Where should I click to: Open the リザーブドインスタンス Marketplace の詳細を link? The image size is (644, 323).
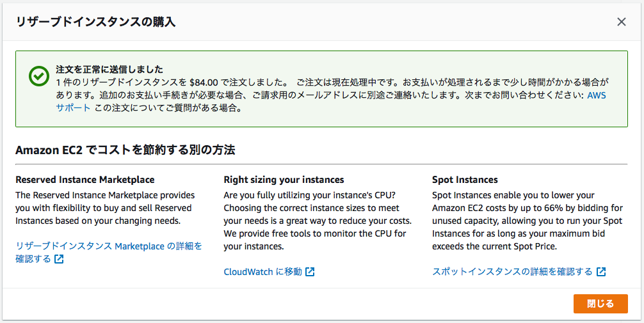[109, 246]
